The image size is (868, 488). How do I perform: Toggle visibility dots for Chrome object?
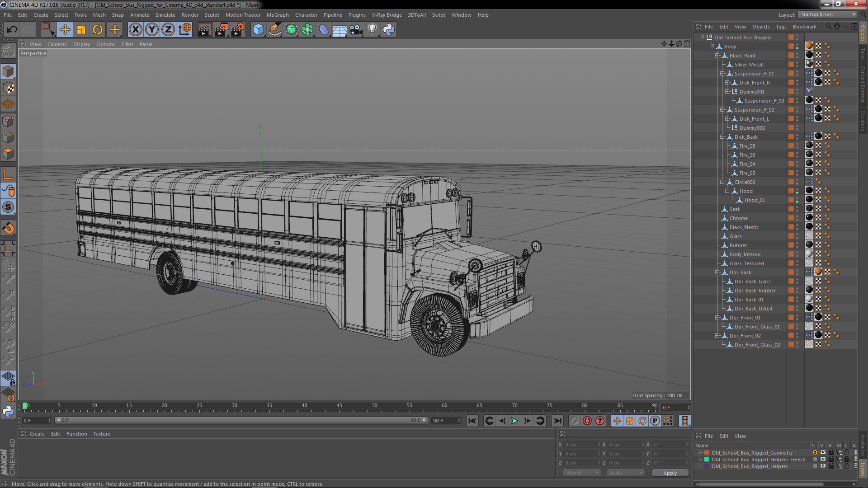(797, 218)
